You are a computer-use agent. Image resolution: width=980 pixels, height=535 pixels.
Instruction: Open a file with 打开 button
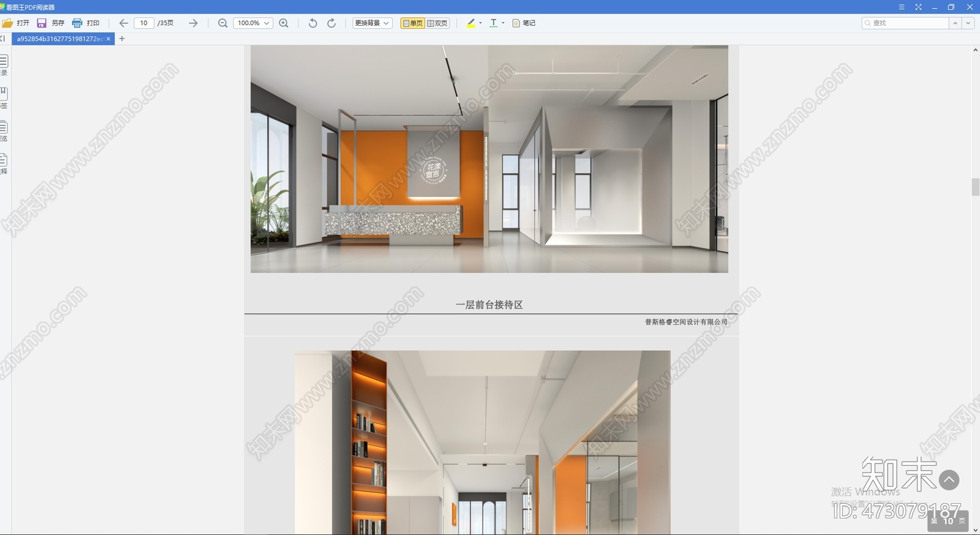[x=16, y=23]
